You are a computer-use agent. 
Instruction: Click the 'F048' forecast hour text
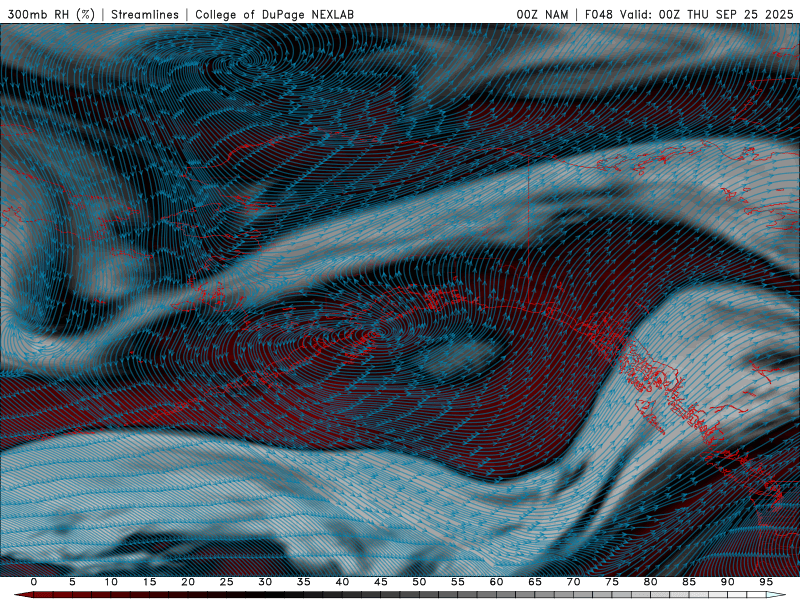[598, 15]
